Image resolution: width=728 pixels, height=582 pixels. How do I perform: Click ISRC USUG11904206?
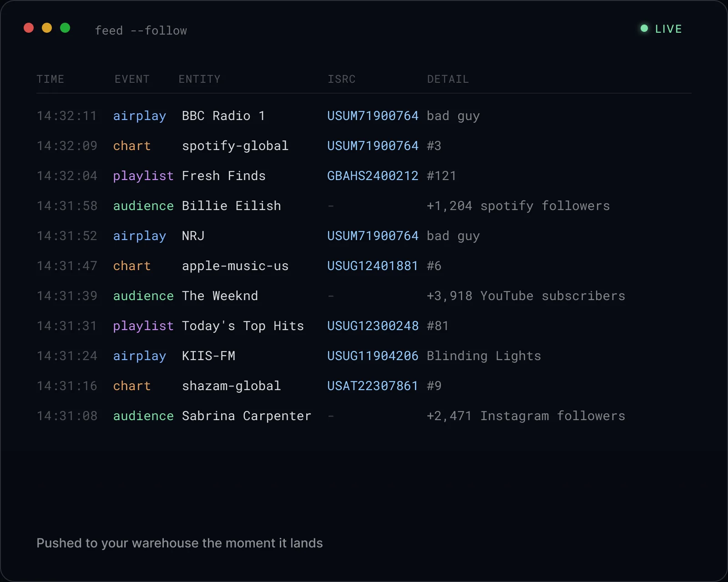[x=373, y=356]
